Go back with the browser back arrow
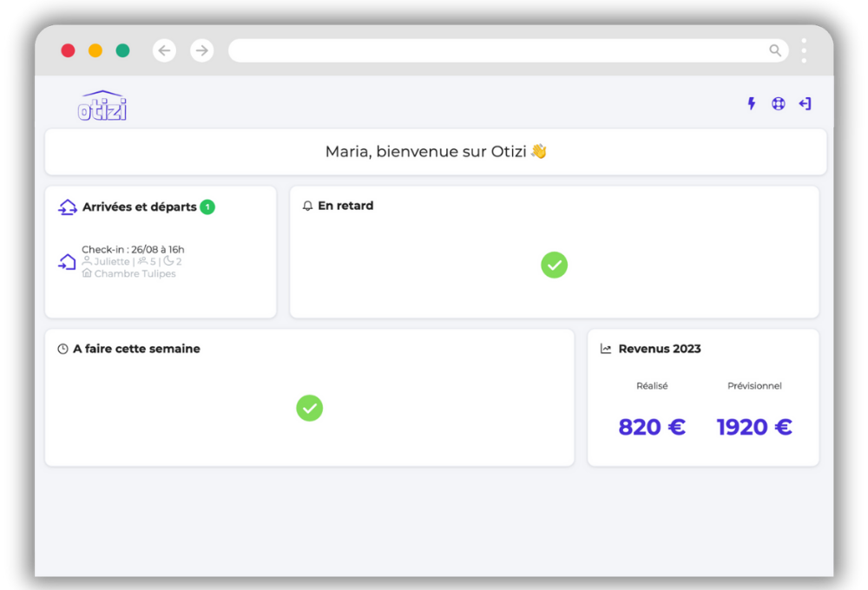The height and width of the screenshot is (590, 868). 164,50
